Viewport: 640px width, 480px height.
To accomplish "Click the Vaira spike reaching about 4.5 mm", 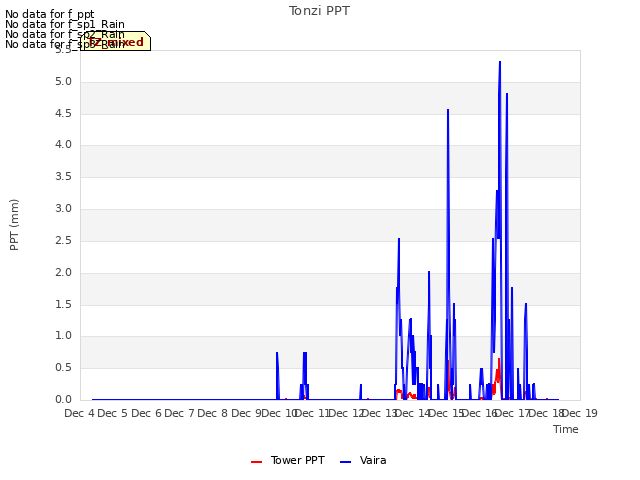I will click(448, 110).
